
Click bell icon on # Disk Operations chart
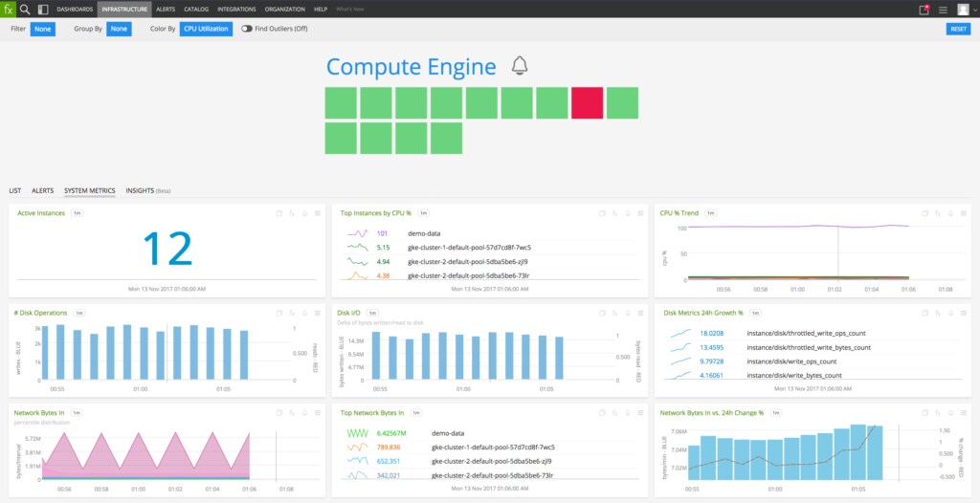pyautogui.click(x=305, y=313)
